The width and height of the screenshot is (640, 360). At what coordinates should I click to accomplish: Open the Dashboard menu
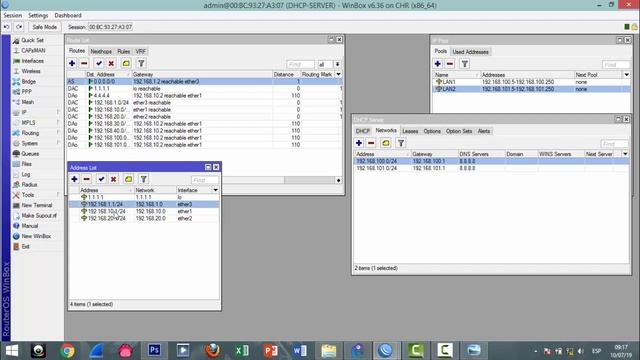pos(68,16)
